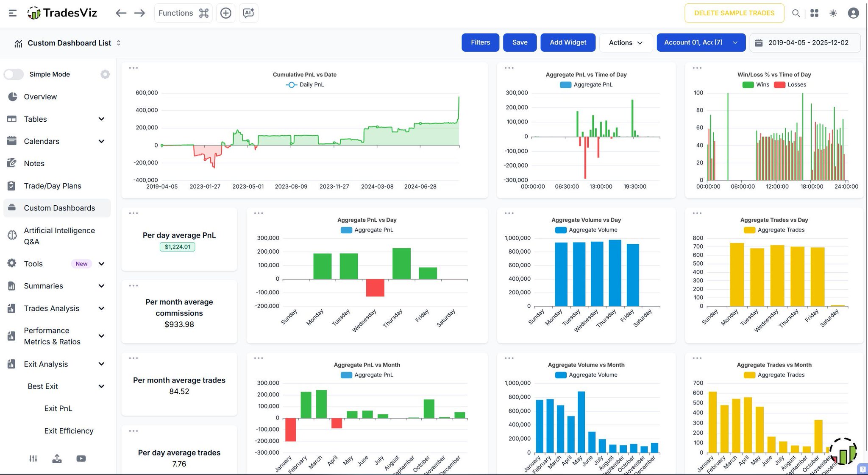The image size is (868, 475).
Task: Open the YouTube video icon in sidebar footer
Action: click(x=81, y=458)
